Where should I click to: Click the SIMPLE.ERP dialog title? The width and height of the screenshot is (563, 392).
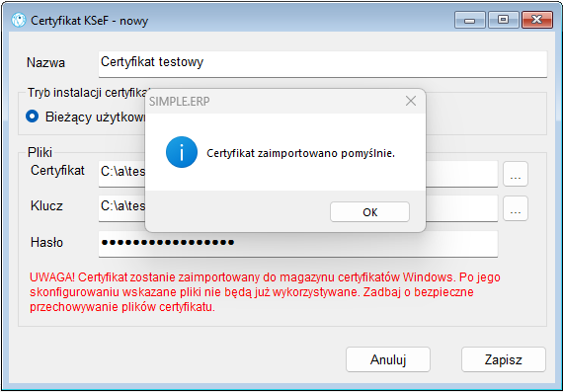tap(179, 102)
